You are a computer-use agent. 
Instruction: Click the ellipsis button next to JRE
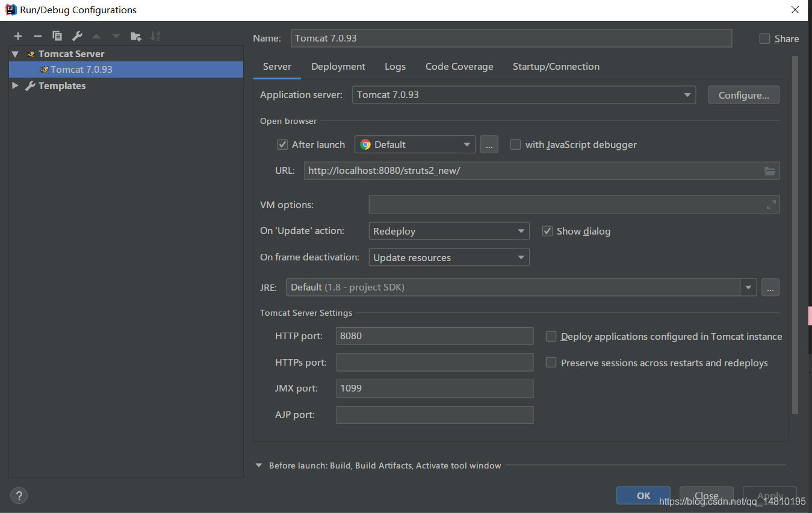770,287
